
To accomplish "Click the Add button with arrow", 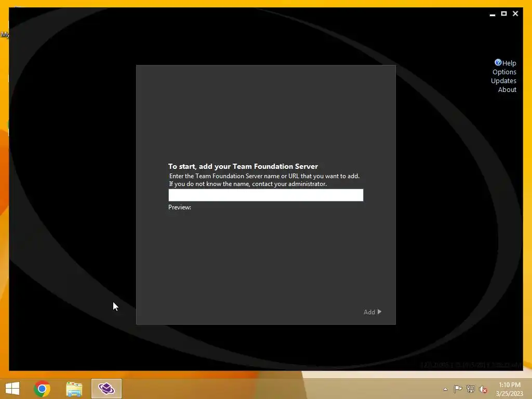I will coord(373,312).
